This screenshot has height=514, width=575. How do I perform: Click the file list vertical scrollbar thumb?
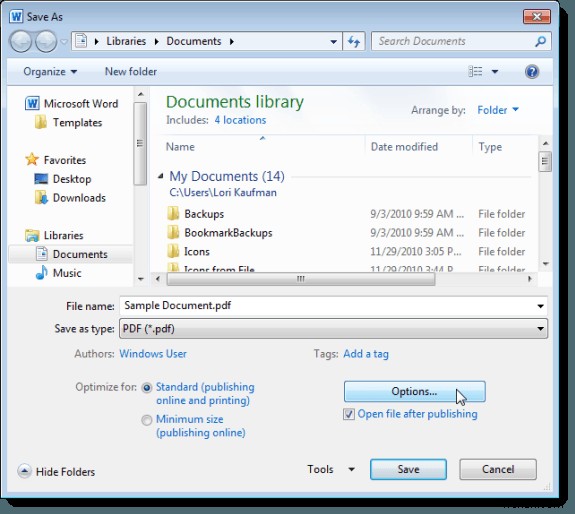(x=545, y=161)
